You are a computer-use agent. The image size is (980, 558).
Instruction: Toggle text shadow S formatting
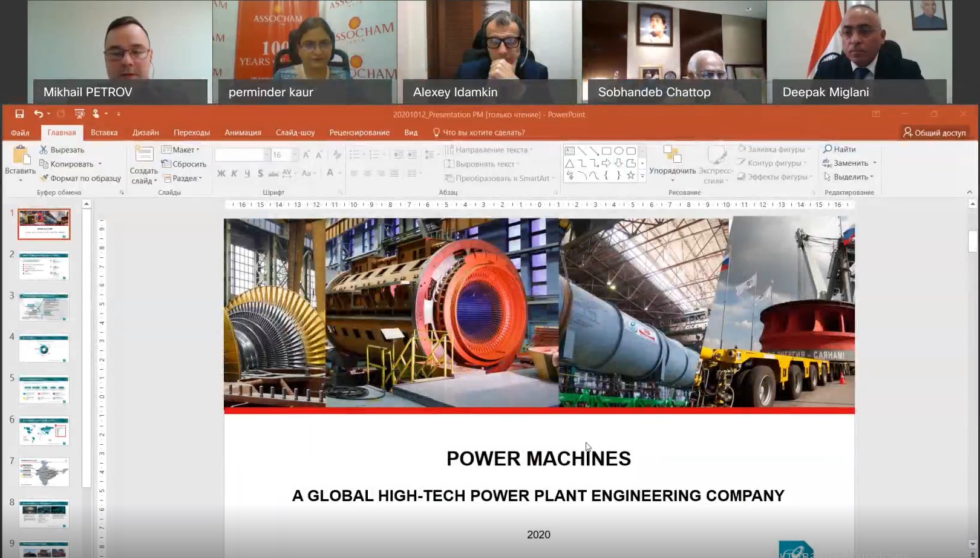pyautogui.click(x=260, y=174)
